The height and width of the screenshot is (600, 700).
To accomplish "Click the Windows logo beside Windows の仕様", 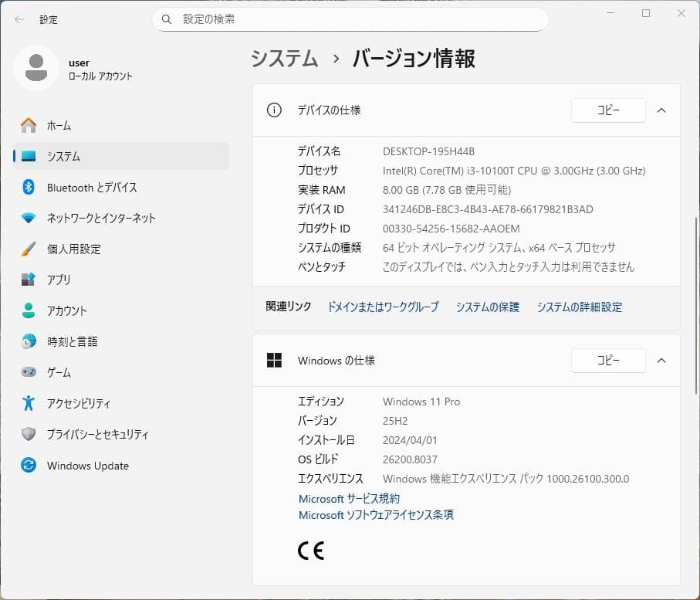I will coord(274,360).
